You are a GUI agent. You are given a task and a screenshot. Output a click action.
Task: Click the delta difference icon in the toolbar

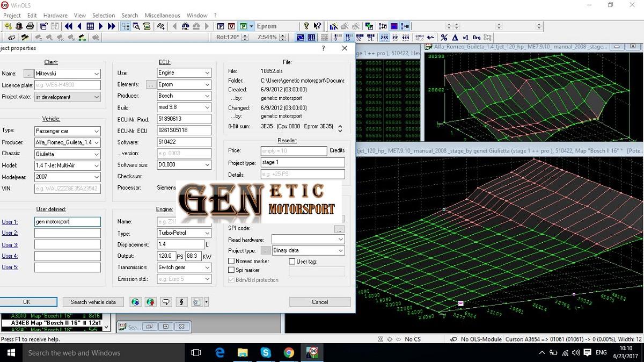(455, 38)
